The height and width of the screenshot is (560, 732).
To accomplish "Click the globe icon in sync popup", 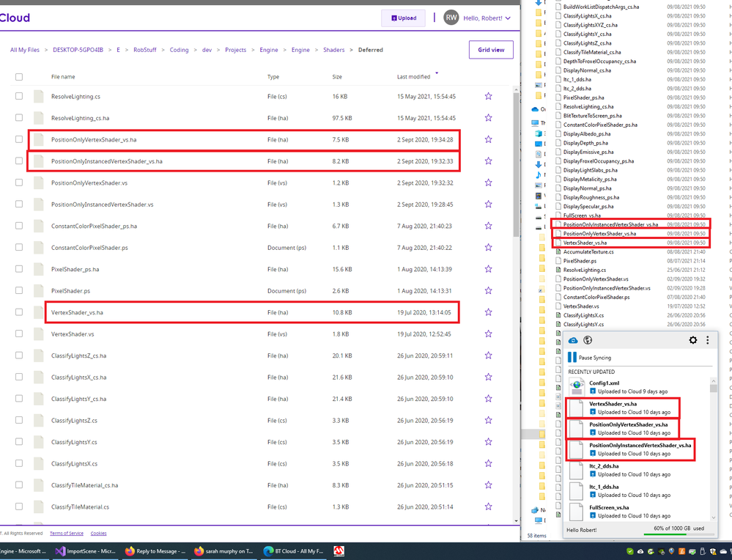I will pos(588,340).
